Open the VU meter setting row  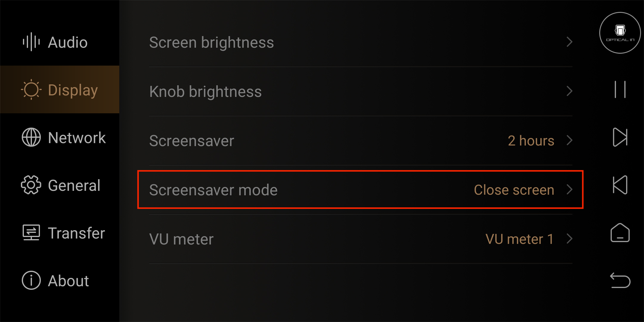coord(361,239)
